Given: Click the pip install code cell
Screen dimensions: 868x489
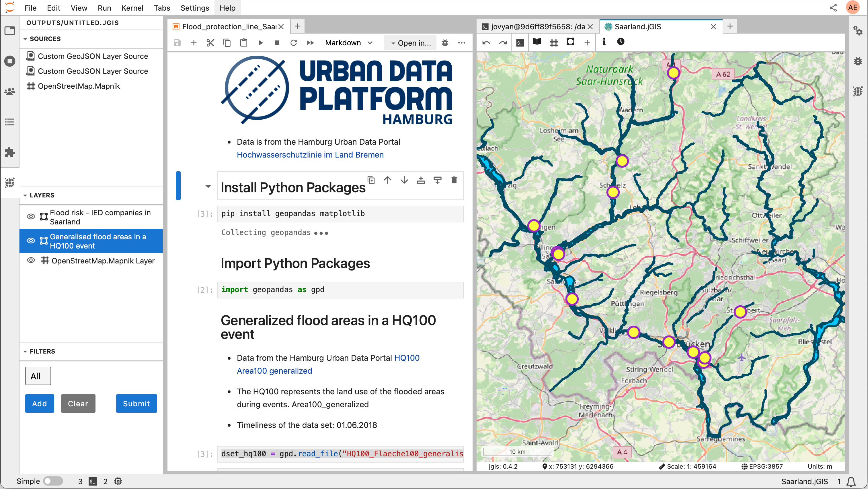Looking at the screenshot, I should [x=340, y=214].
